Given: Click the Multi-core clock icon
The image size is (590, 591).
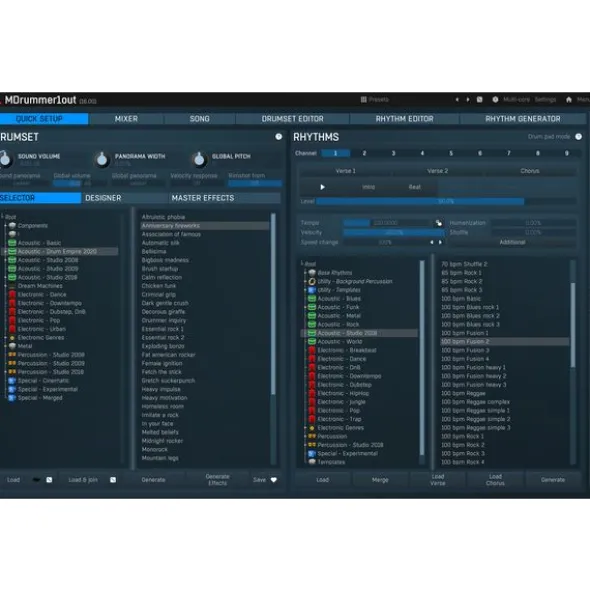Looking at the screenshot, I should (x=495, y=100).
